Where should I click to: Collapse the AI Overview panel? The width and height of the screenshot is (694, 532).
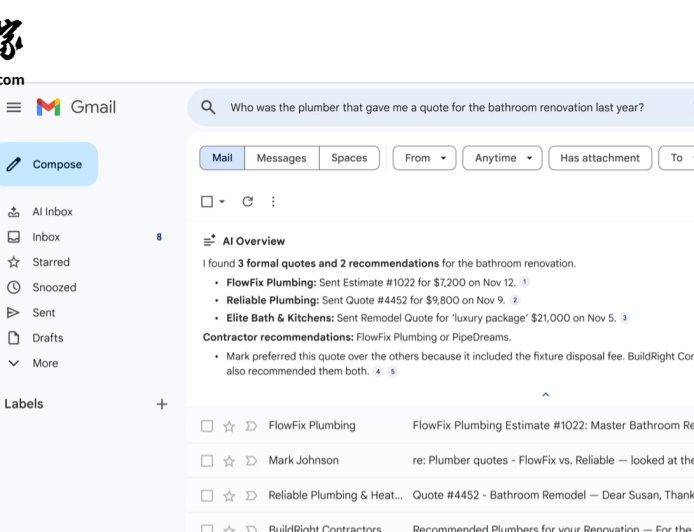pos(546,394)
